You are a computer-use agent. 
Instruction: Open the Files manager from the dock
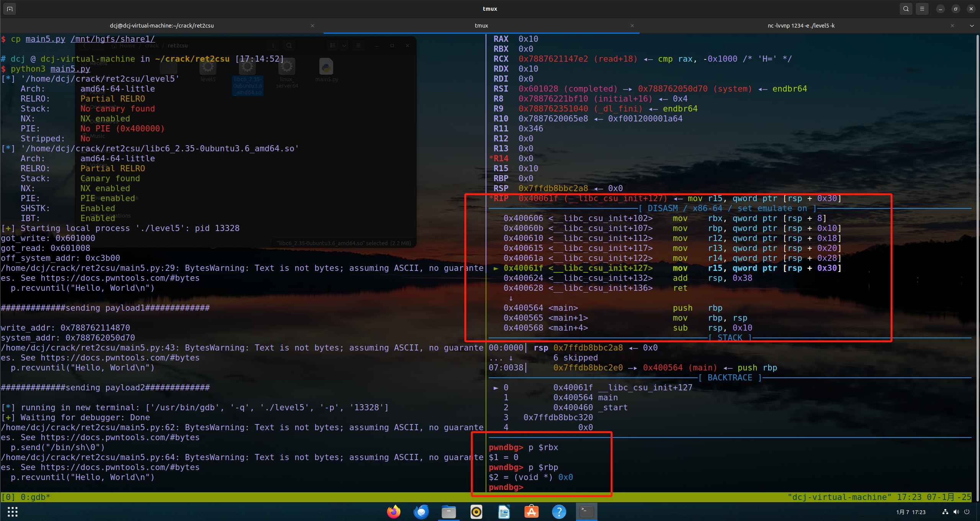click(x=449, y=512)
